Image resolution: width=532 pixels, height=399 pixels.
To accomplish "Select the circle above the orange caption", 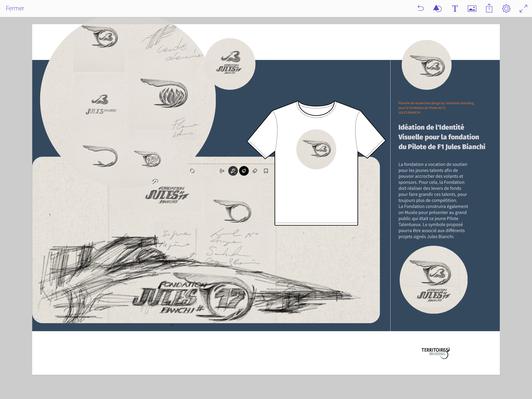I will coord(426,65).
